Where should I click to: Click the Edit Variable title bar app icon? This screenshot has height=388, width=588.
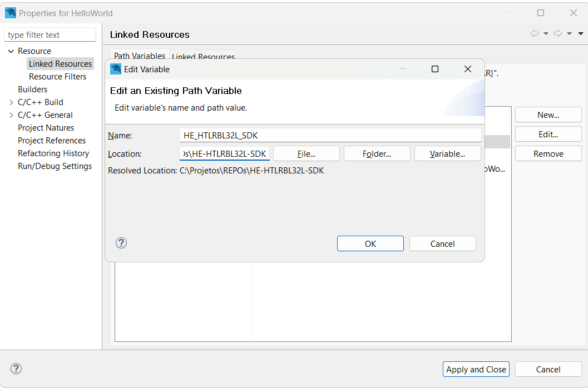[x=116, y=69]
